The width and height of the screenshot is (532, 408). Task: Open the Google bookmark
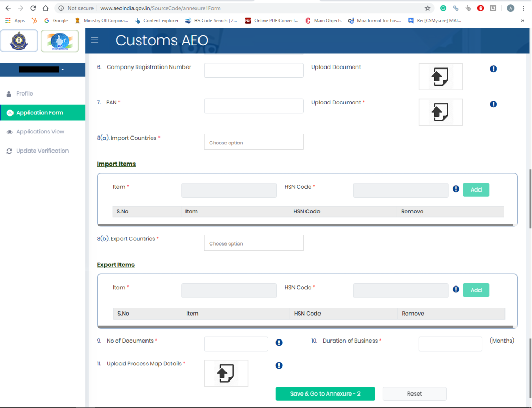click(56, 21)
